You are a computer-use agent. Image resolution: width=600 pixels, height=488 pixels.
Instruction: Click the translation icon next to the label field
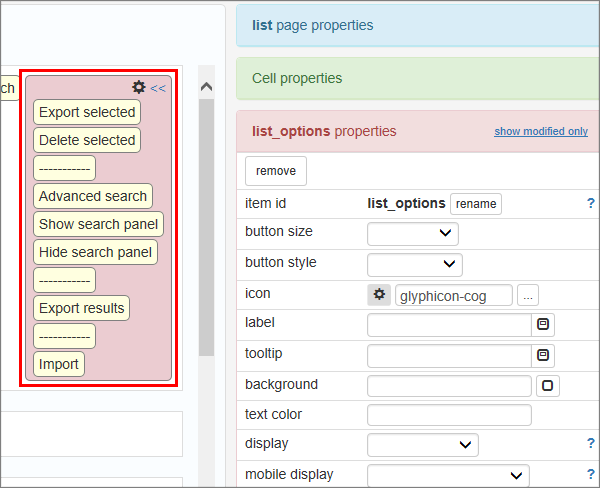(x=543, y=325)
